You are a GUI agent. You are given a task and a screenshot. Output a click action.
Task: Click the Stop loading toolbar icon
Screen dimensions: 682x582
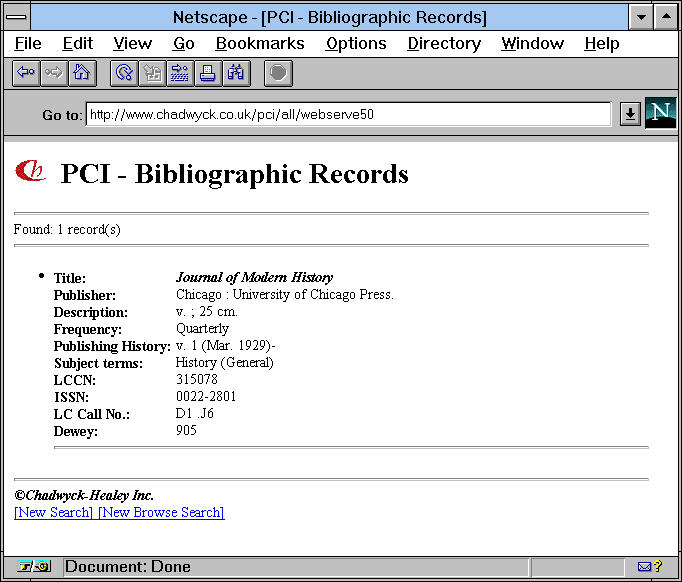(x=278, y=73)
